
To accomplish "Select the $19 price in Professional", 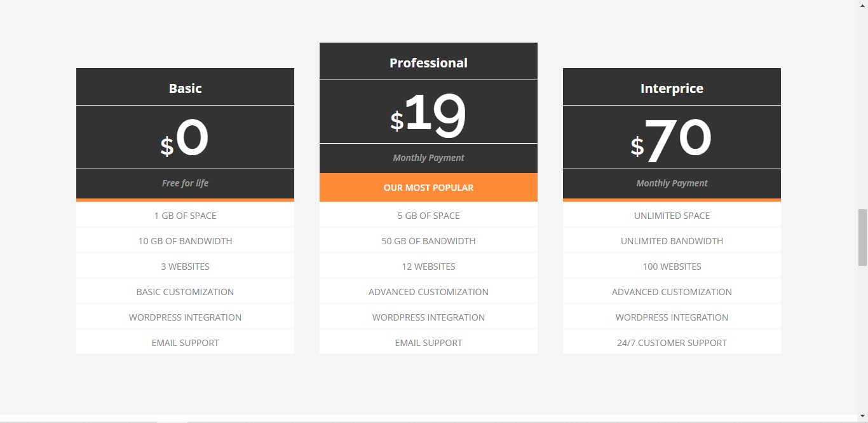I will [428, 115].
